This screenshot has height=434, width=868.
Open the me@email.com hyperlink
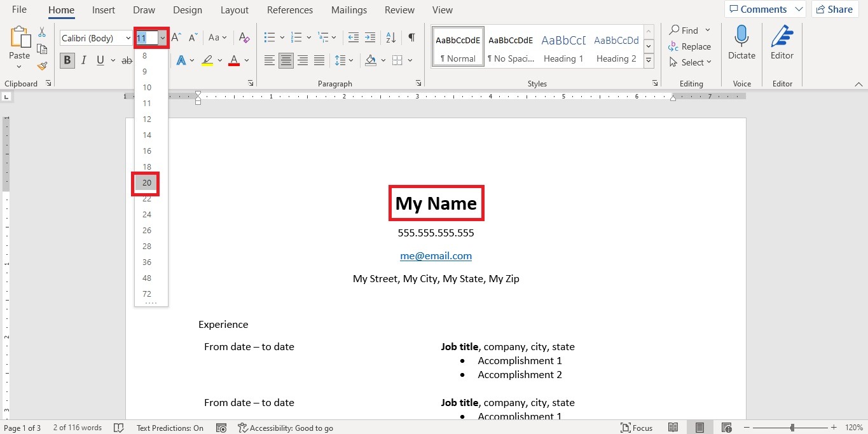436,256
